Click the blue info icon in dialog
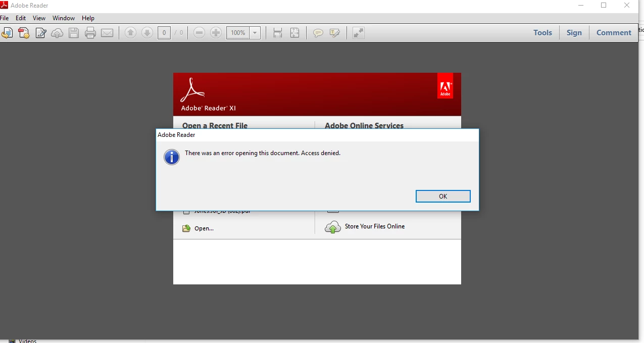 pos(172,157)
